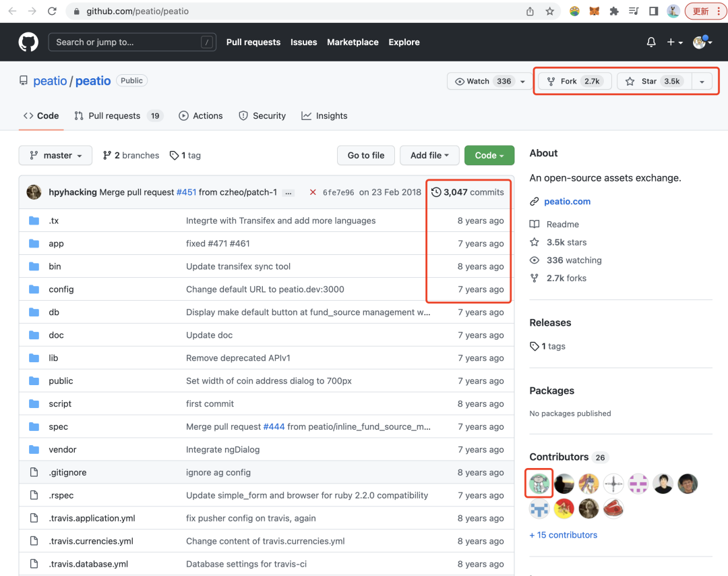Click the failed status X icon on the latest commit
This screenshot has width=728, height=576.
313,192
